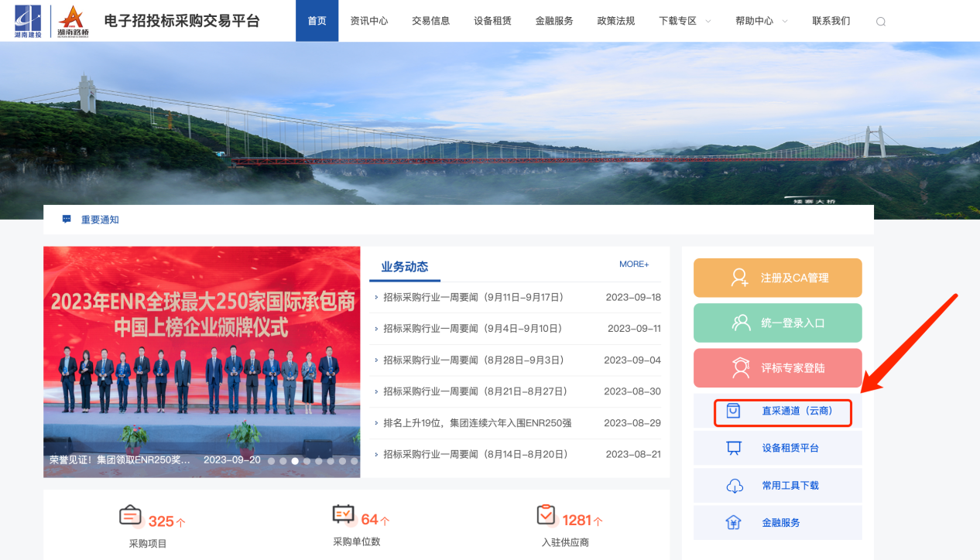
Task: Click the ENR award ceremony carousel image
Action: pyautogui.click(x=202, y=361)
